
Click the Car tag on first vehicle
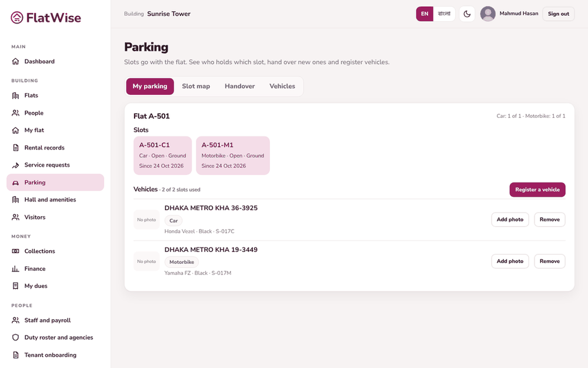point(173,221)
